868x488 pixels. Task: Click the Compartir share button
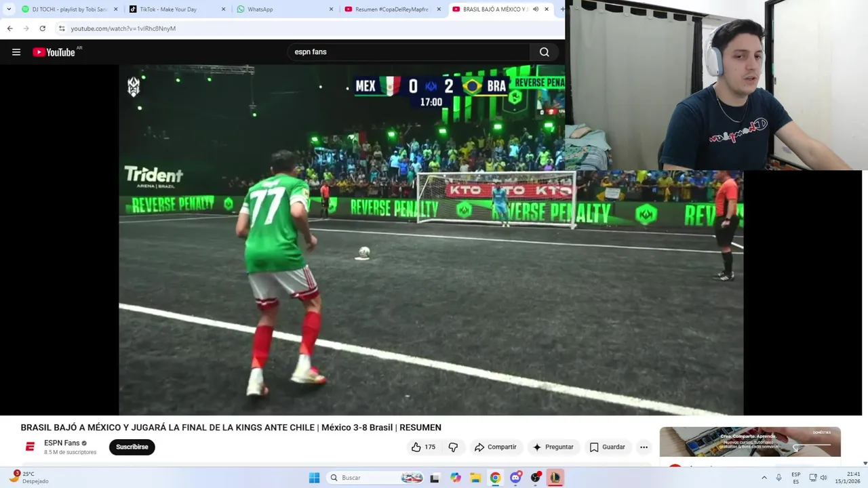click(496, 447)
